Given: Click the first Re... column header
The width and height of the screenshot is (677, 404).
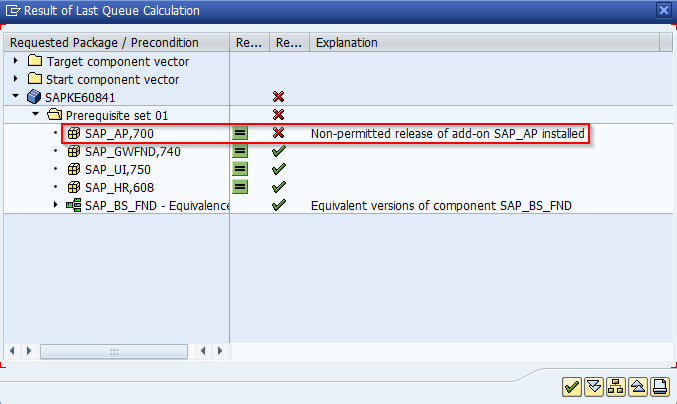Looking at the screenshot, I should click(250, 42).
